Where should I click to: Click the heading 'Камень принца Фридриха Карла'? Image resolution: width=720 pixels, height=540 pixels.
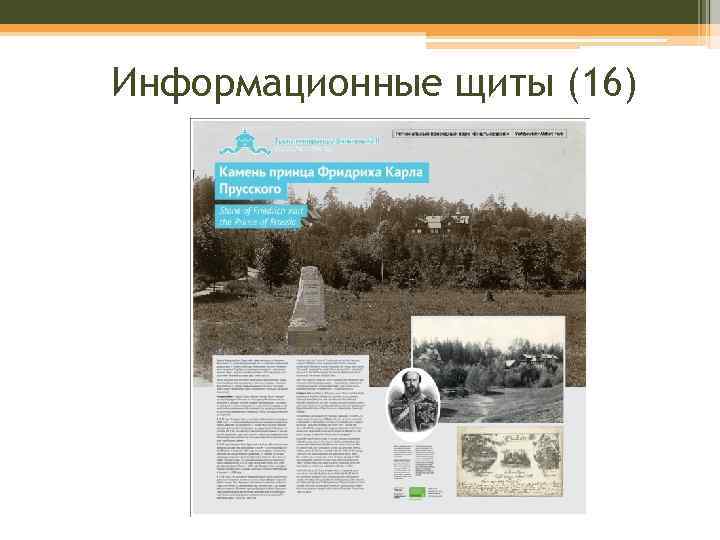coord(321,172)
